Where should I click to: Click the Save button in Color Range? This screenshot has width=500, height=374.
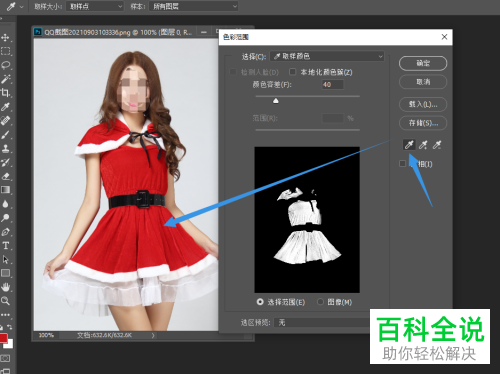point(423,123)
